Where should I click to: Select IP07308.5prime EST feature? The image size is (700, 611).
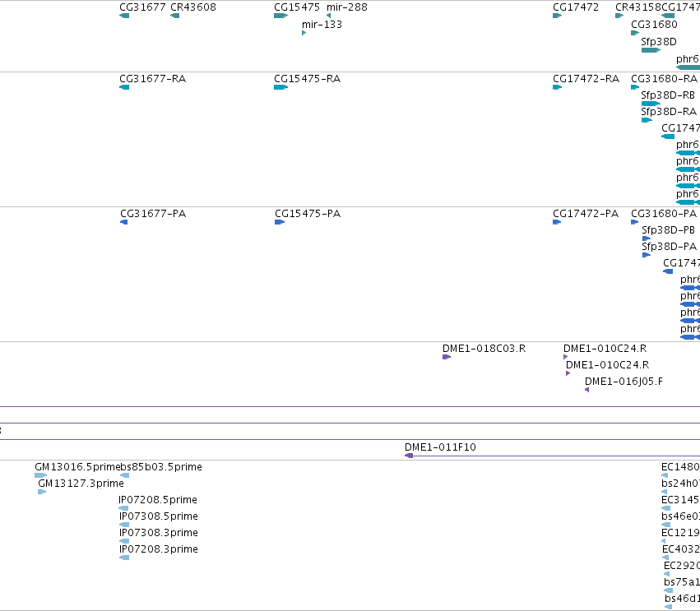[x=124, y=525]
